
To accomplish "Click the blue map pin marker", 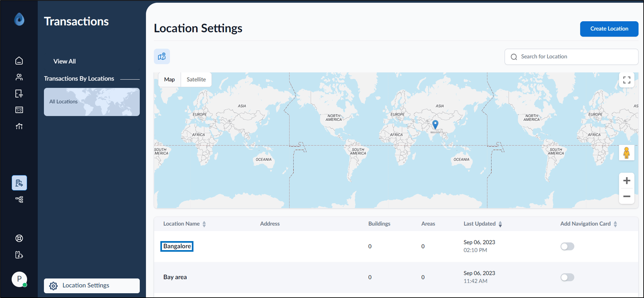I will click(435, 125).
